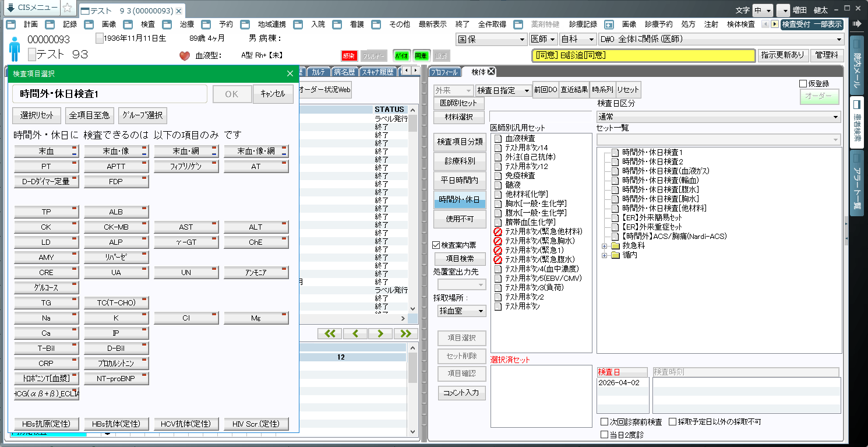Screen dimensions: 868x447
Task: Go to first page with double left arrow
Action: (x=330, y=333)
